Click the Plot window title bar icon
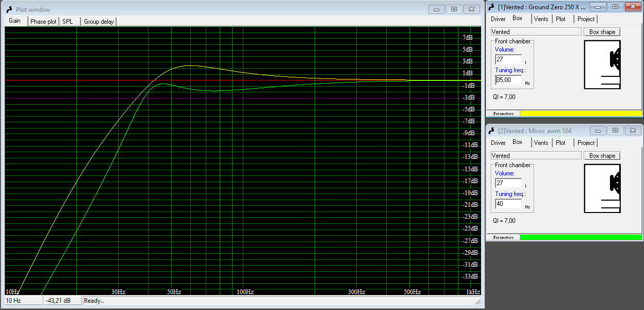The height and width of the screenshot is (310, 644). [10, 9]
